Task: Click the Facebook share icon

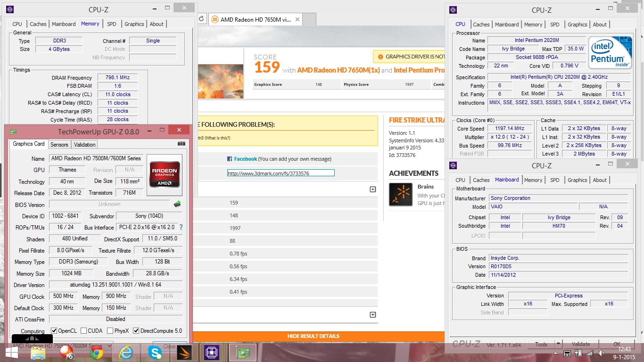Action: 230,159
